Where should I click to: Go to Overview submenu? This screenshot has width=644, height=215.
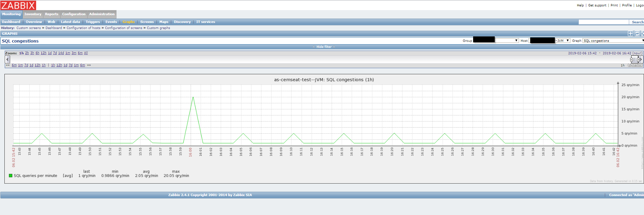tap(34, 22)
